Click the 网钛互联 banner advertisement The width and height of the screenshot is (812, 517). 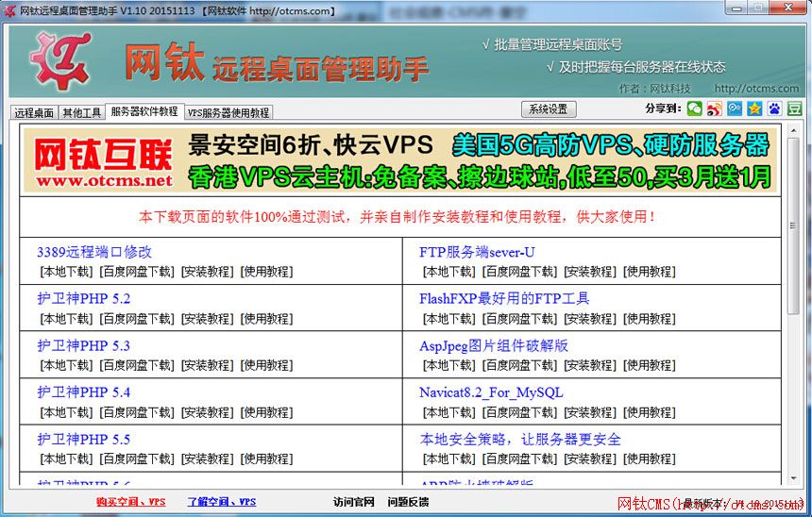(x=399, y=160)
